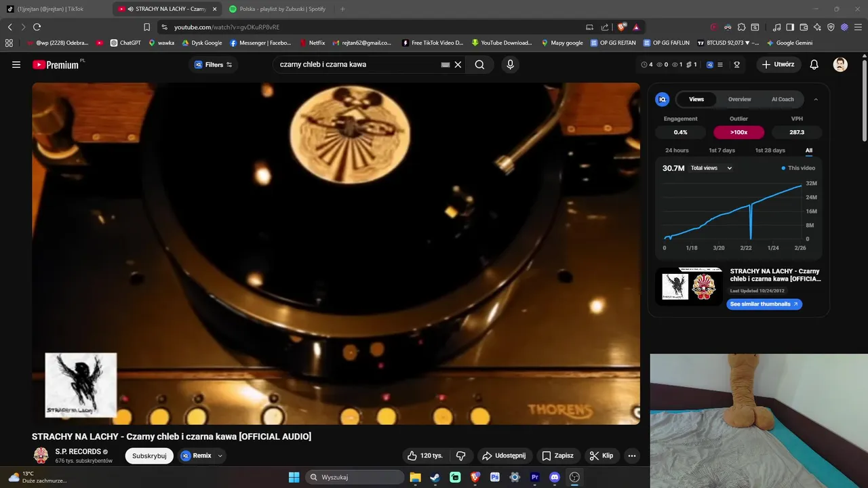The width and height of the screenshot is (868, 488).
Task: Click the vidIQ trophy icon
Action: pos(736,64)
